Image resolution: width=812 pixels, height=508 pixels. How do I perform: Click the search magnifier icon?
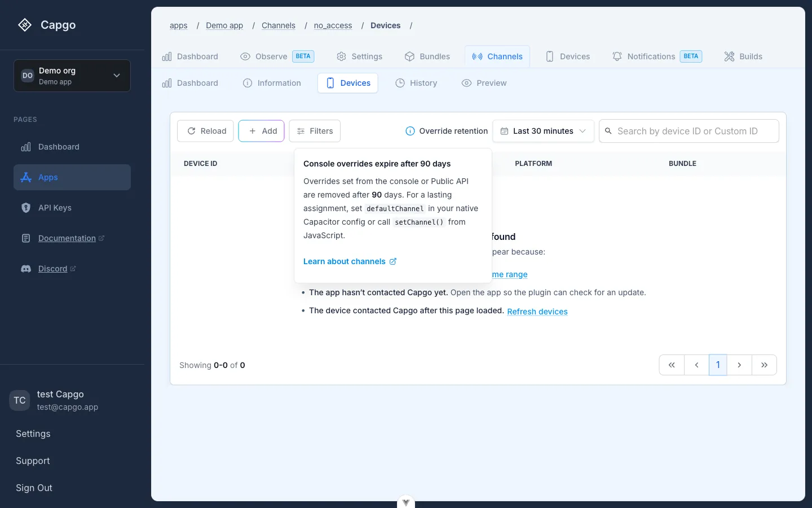(608, 131)
